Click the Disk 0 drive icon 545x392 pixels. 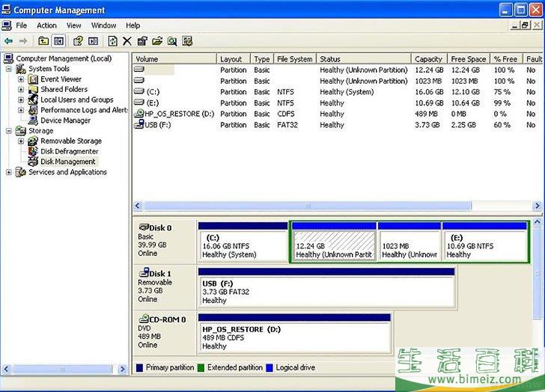coord(144,227)
